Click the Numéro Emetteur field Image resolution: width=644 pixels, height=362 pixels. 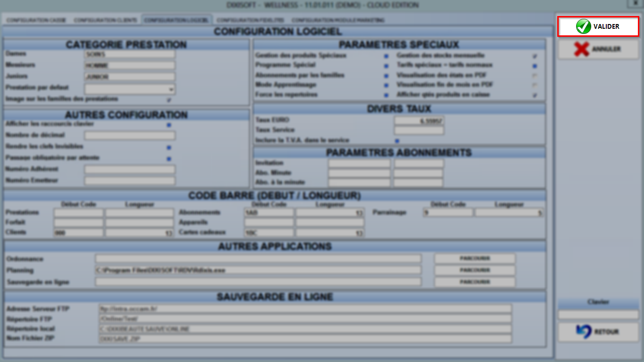130,181
